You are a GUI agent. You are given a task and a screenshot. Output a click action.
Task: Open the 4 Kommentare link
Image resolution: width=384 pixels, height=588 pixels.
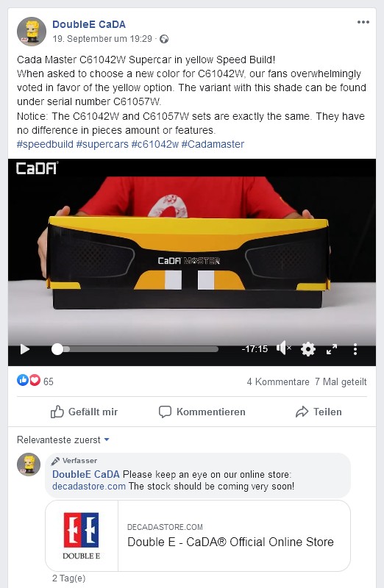point(278,381)
